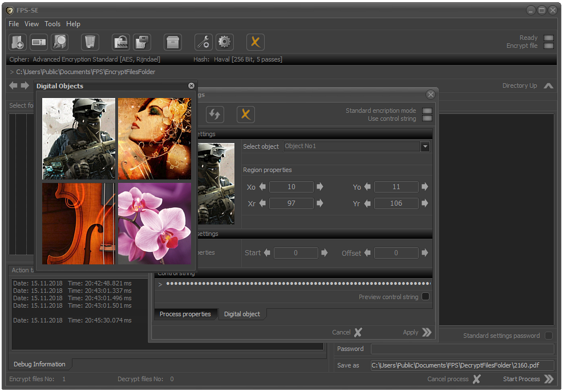563x392 pixels.
Task: Click the wrench tools toolbar icon
Action: click(x=204, y=42)
